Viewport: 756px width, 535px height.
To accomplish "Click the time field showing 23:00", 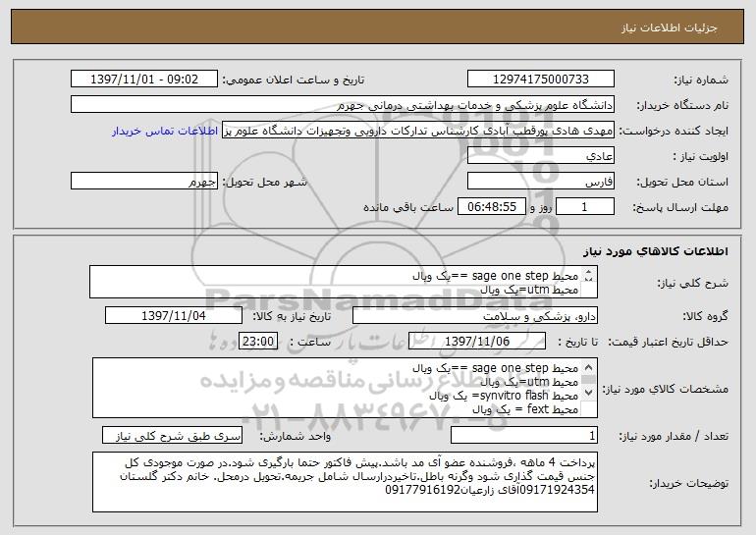I will [258, 342].
